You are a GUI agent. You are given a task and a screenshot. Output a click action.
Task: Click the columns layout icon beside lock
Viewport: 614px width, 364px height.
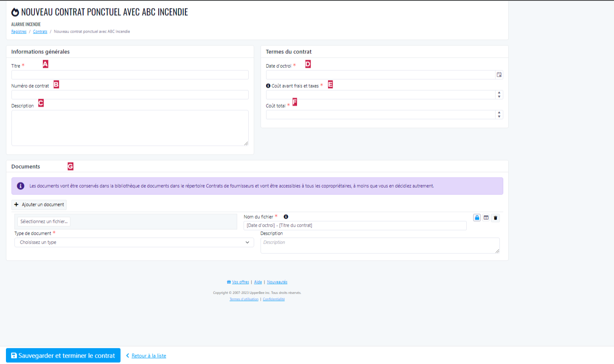486,218
